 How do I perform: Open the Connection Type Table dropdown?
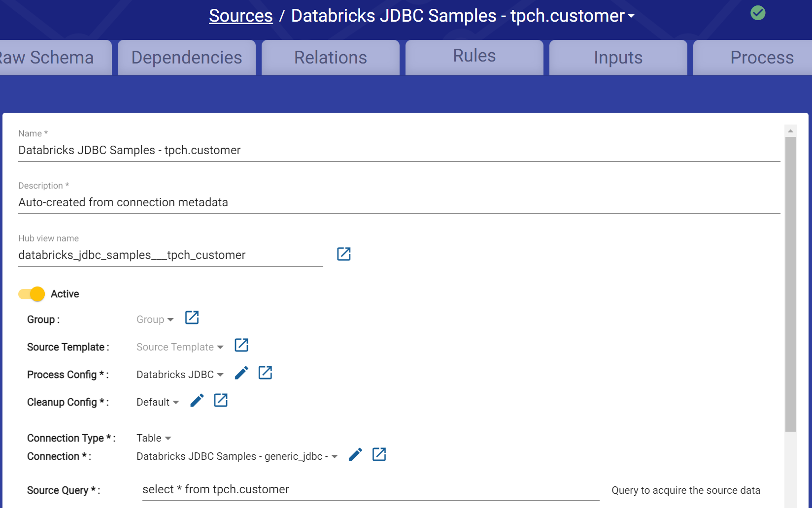click(x=154, y=438)
